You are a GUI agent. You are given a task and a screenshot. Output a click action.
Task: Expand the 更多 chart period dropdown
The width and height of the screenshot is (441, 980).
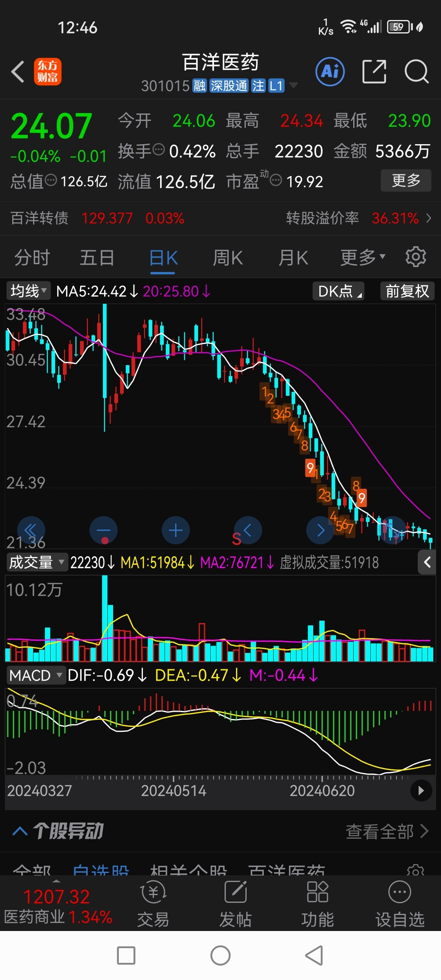(x=363, y=257)
